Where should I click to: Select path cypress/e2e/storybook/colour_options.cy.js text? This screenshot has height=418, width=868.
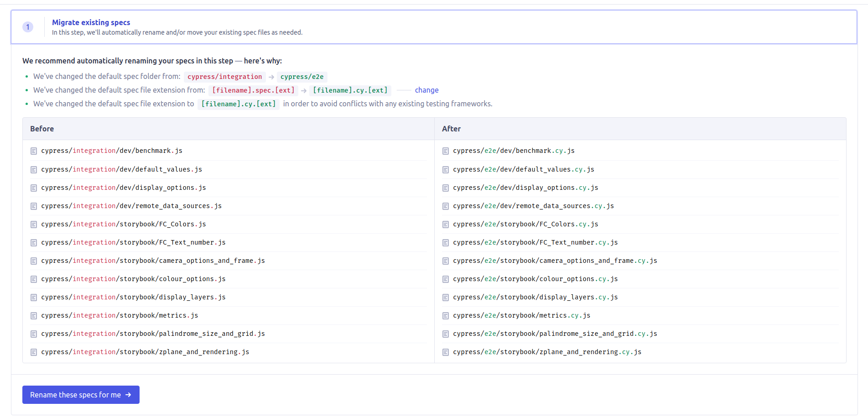535,279
